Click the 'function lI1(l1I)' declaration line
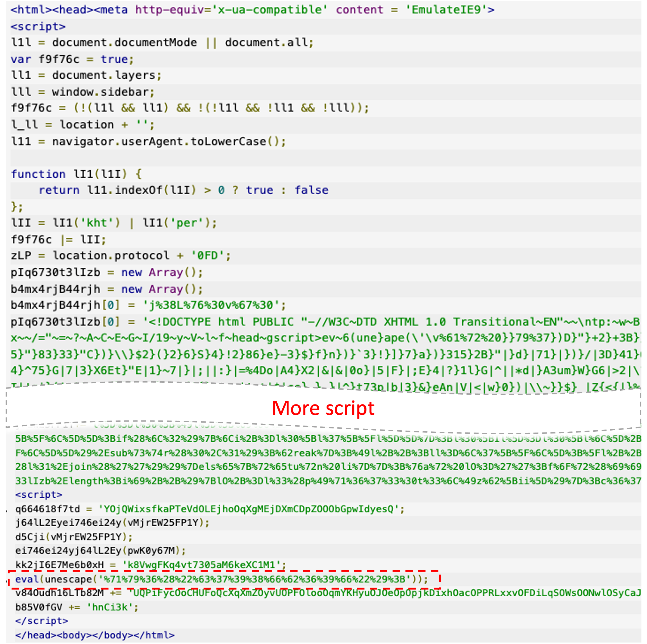Image resolution: width=647 pixels, height=644 pixels. [x=76, y=174]
